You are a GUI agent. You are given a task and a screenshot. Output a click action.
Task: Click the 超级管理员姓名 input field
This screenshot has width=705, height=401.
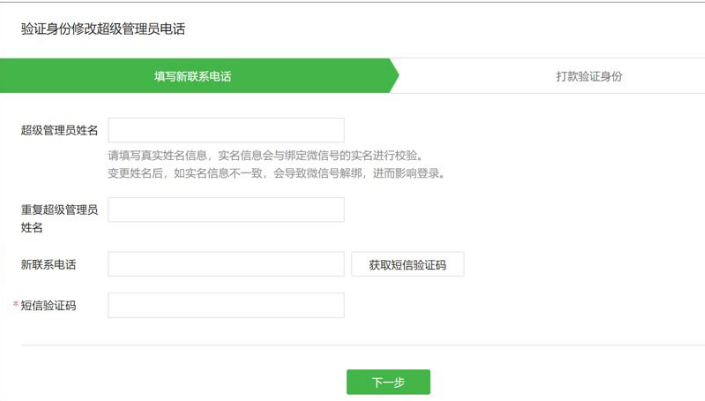pyautogui.click(x=226, y=130)
